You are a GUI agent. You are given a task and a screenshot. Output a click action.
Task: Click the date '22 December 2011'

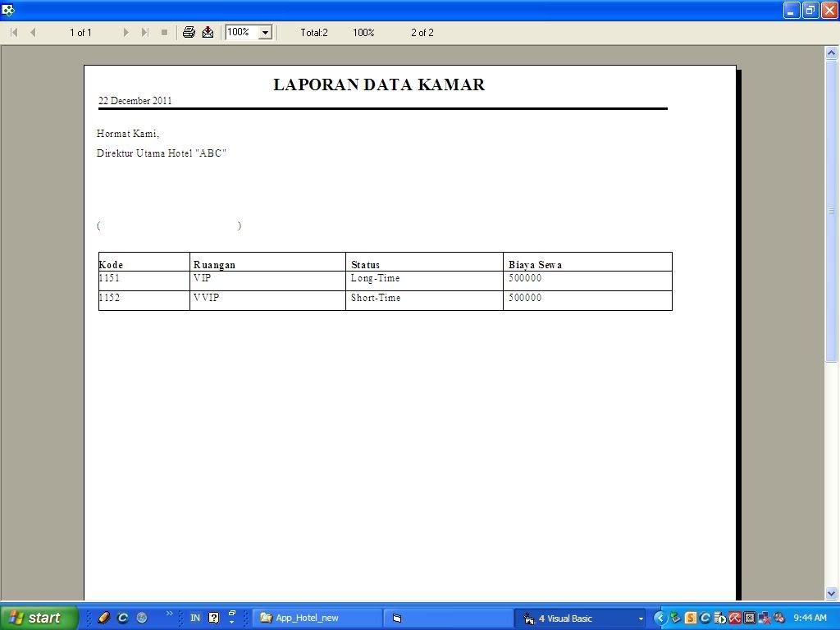pyautogui.click(x=135, y=101)
